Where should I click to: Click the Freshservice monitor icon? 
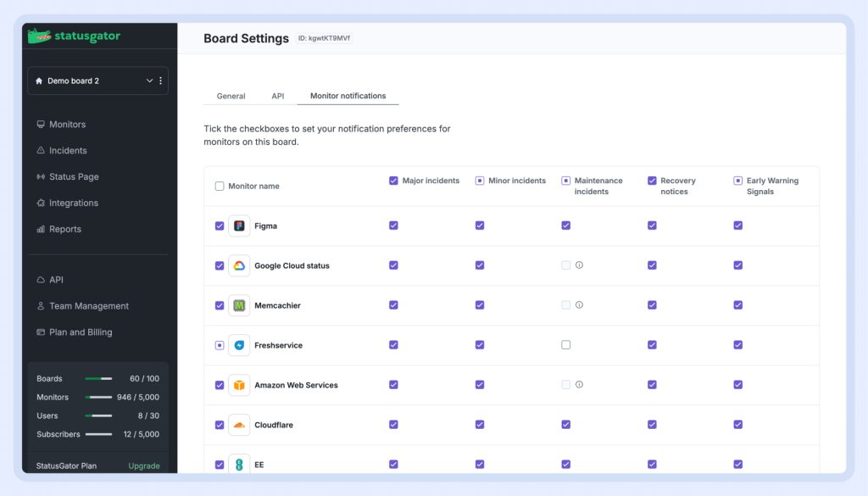coord(239,345)
